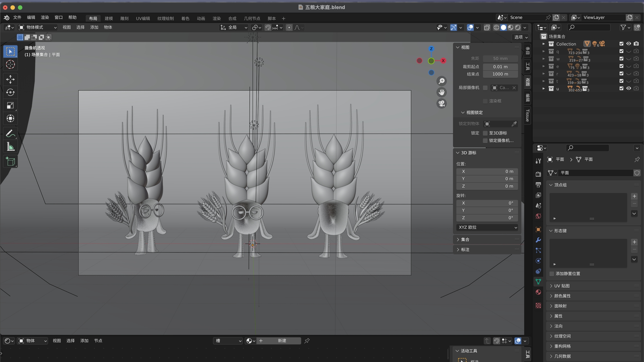This screenshot has height=362, width=644.
Task: Exclude collection q from view layer
Action: pyautogui.click(x=621, y=51)
